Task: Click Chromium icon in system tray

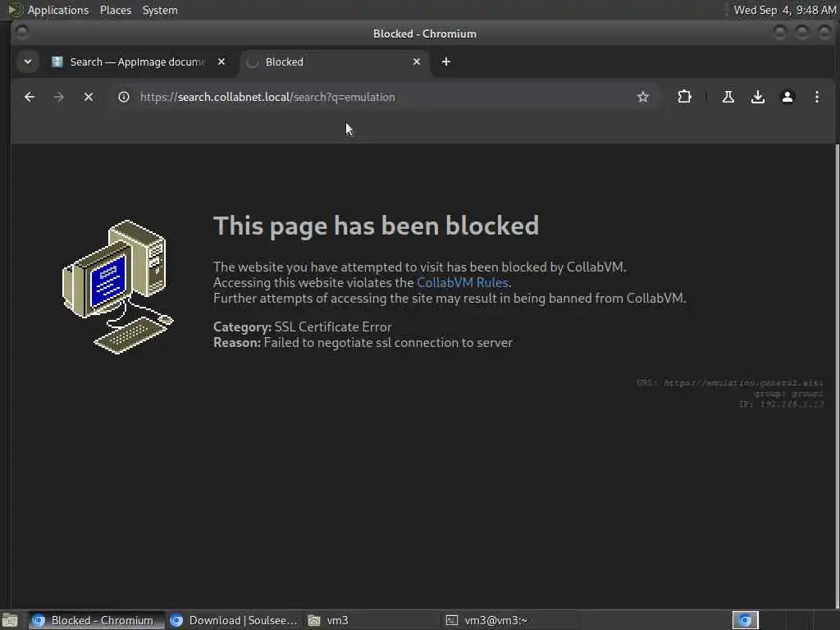Action: tap(745, 620)
